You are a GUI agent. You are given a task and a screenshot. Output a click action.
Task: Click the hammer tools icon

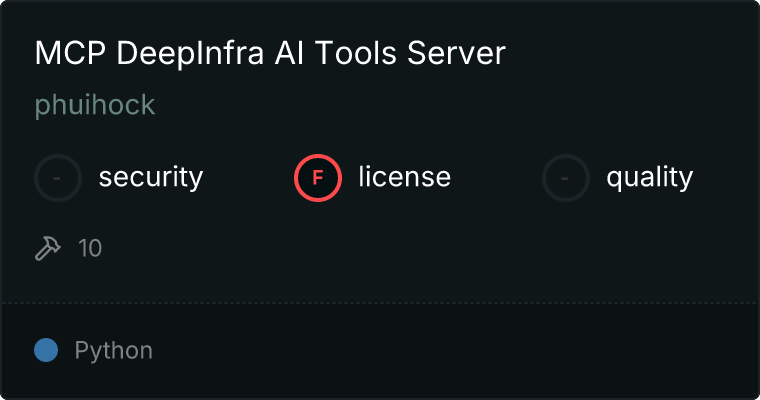(x=48, y=248)
